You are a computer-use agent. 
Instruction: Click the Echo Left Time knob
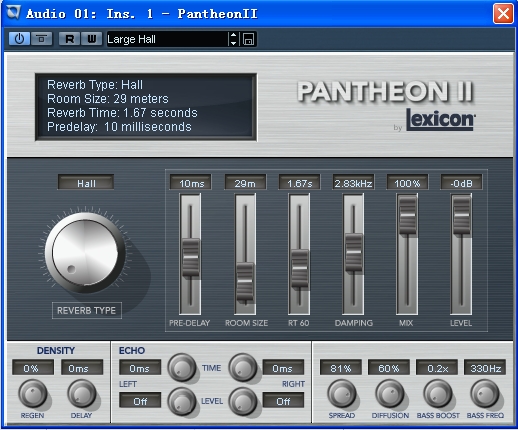click(x=181, y=368)
